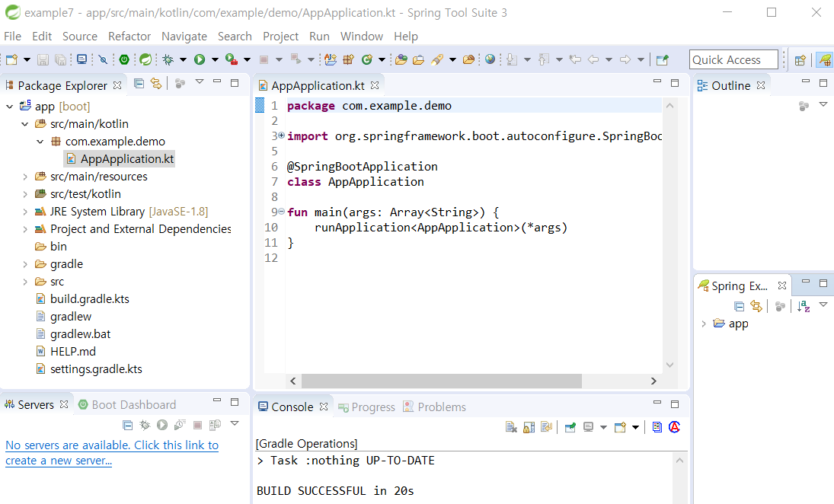Click the Save All toolbar icon
The image size is (834, 504).
(x=61, y=59)
